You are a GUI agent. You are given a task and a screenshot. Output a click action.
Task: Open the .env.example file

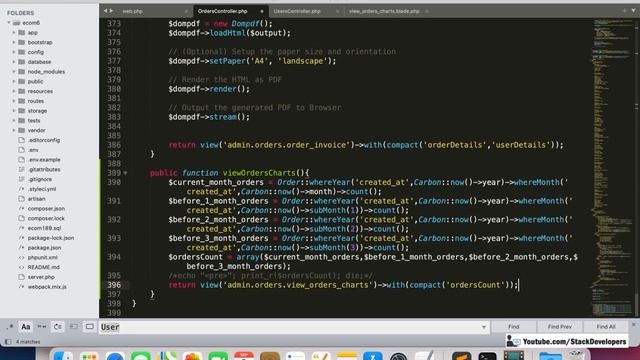pyautogui.click(x=44, y=160)
